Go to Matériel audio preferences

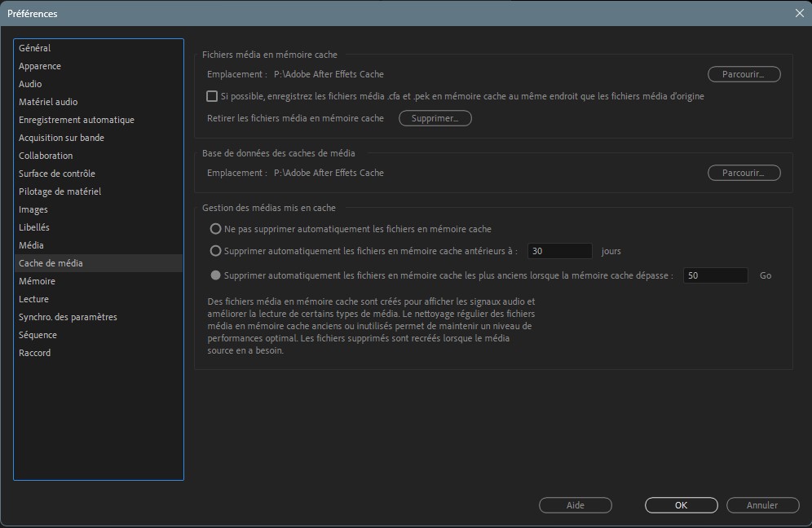coord(48,102)
